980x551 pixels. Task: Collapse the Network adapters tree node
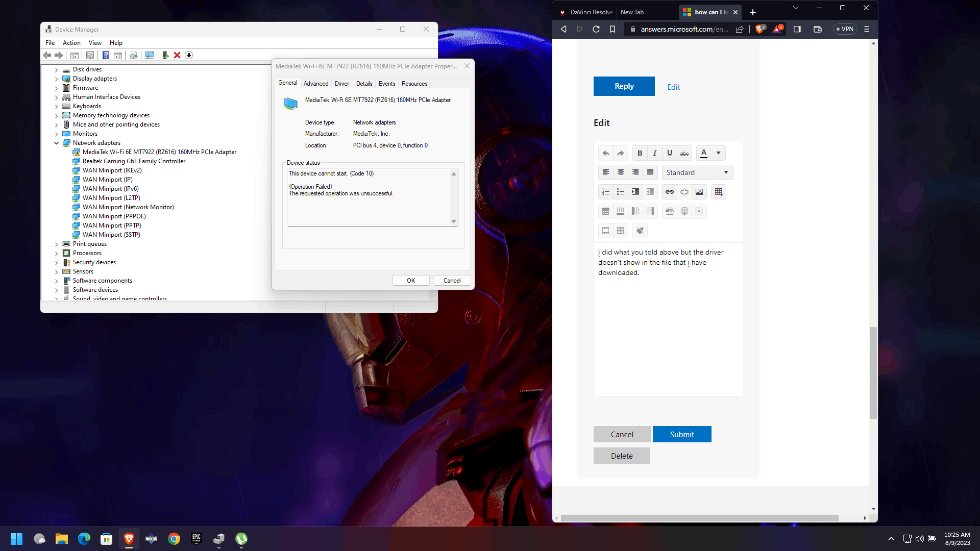pyautogui.click(x=57, y=143)
